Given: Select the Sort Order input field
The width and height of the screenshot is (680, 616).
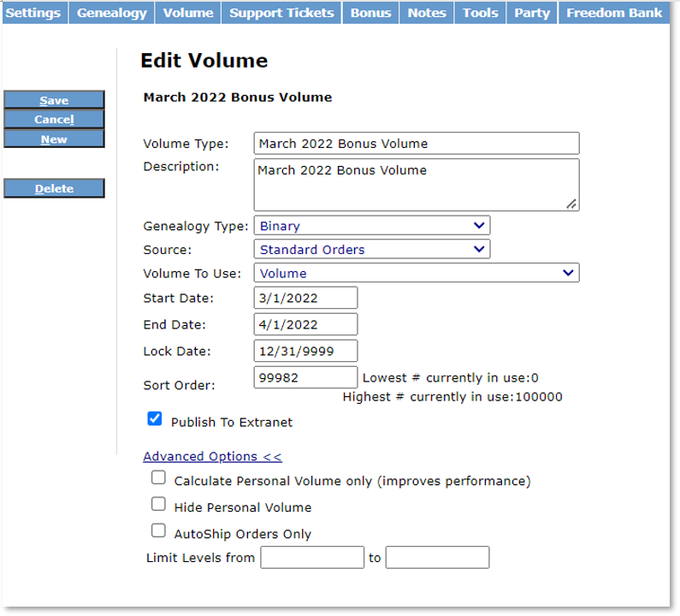Looking at the screenshot, I should 305,377.
